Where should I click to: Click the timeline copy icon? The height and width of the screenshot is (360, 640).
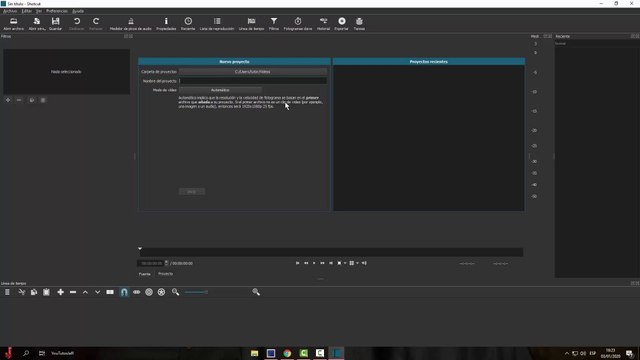[34, 292]
